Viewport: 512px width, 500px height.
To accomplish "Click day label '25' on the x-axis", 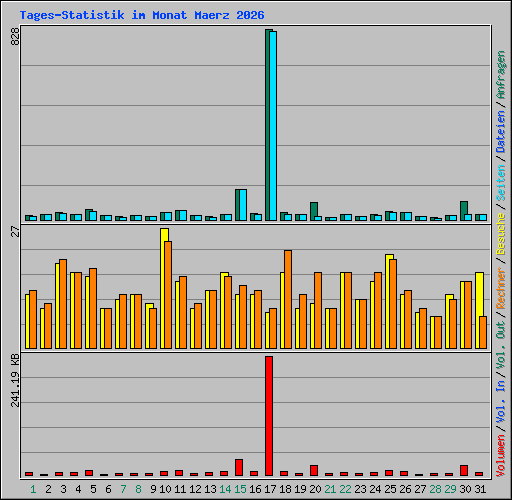I will (x=390, y=489).
